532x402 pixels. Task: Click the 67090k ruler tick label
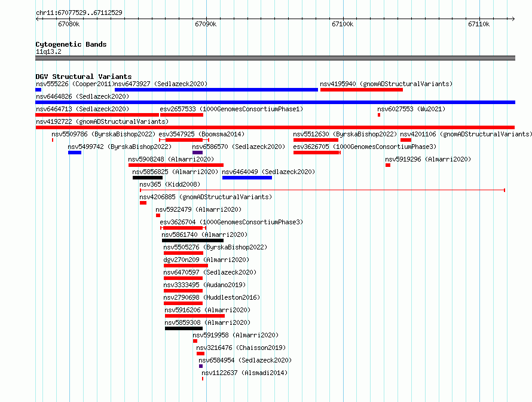click(206, 24)
